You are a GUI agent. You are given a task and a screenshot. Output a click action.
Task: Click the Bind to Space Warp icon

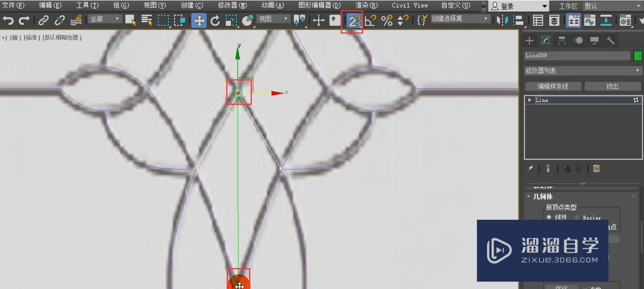coord(76,20)
